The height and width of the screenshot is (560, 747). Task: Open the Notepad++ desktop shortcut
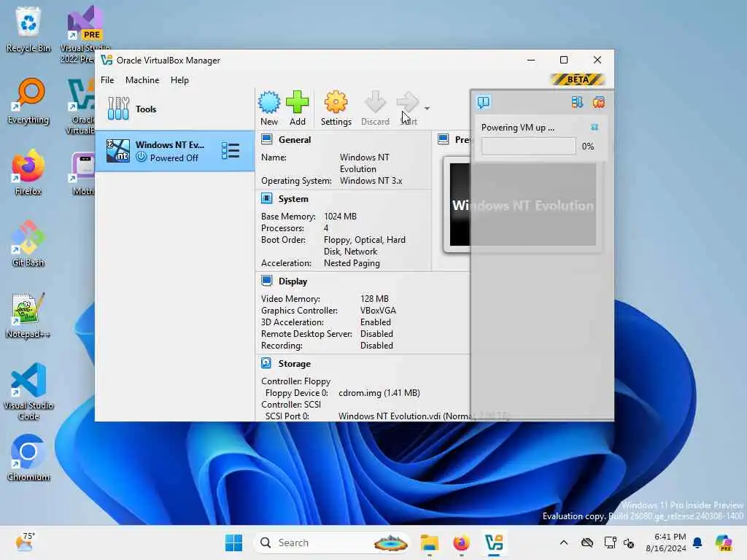(28, 315)
